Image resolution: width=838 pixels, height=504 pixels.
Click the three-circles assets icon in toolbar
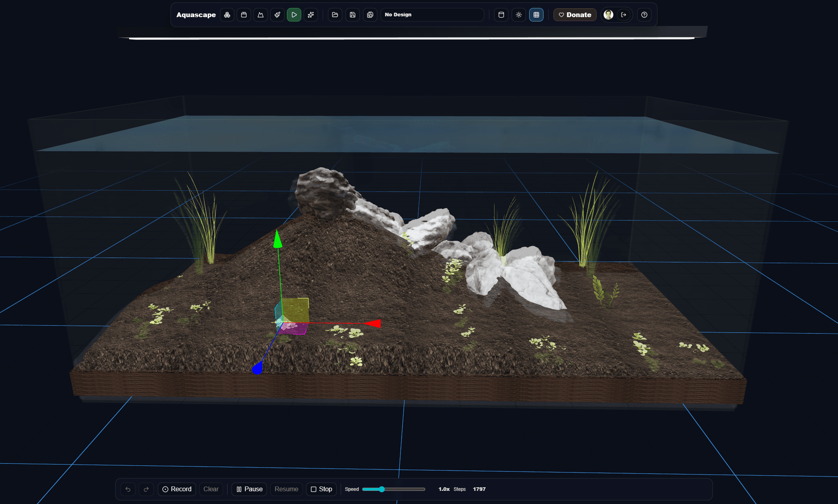[227, 15]
